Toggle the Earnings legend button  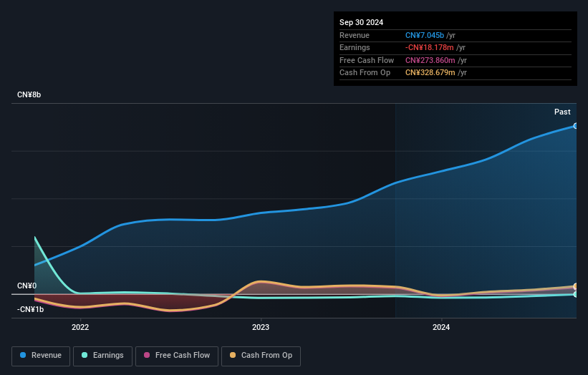102,356
